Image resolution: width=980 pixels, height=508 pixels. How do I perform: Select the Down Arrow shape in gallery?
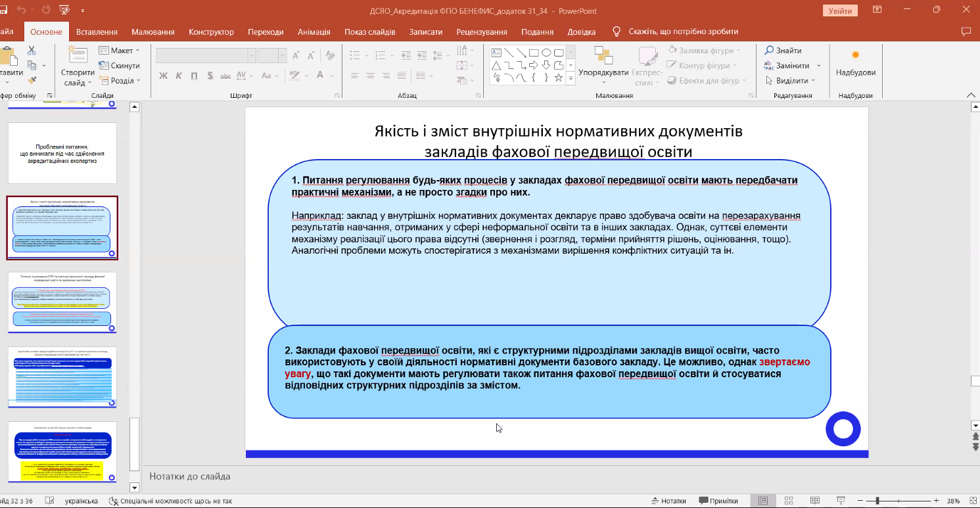pos(546,65)
